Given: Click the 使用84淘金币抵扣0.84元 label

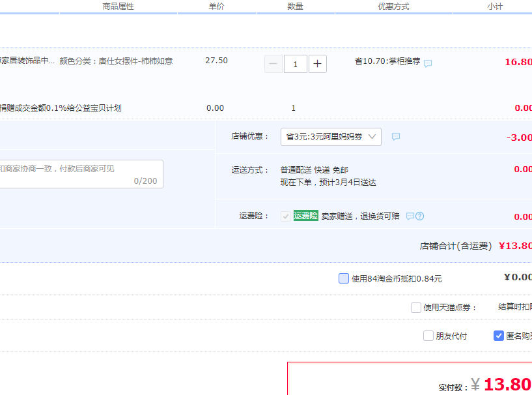Looking at the screenshot, I should (x=397, y=279).
